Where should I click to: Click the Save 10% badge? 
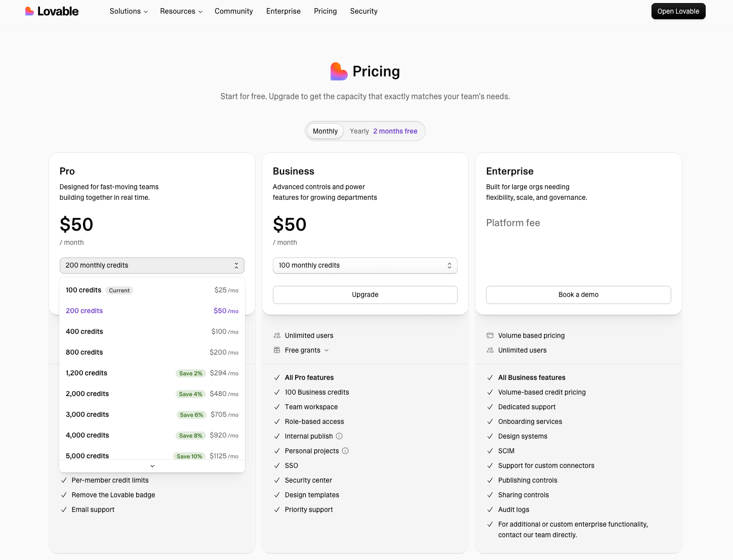(189, 456)
